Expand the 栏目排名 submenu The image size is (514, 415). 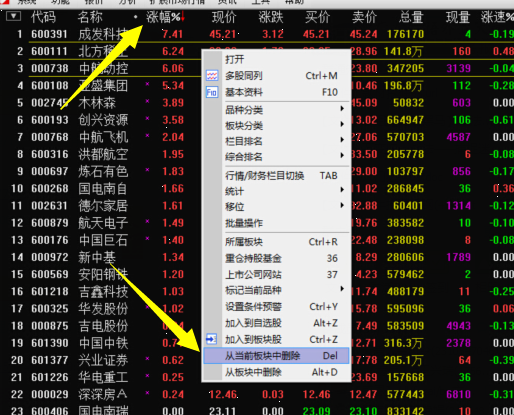tap(342, 140)
